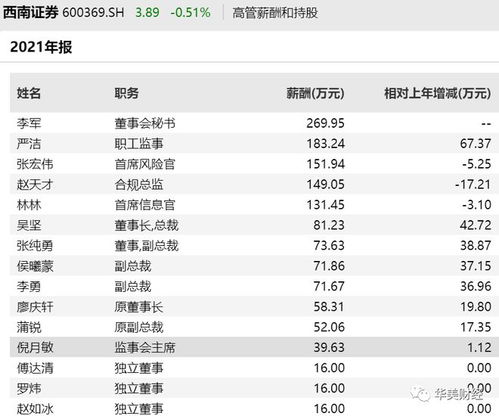Sort by 相对上年增减(万元) column header
499x416 pixels.
437,93
